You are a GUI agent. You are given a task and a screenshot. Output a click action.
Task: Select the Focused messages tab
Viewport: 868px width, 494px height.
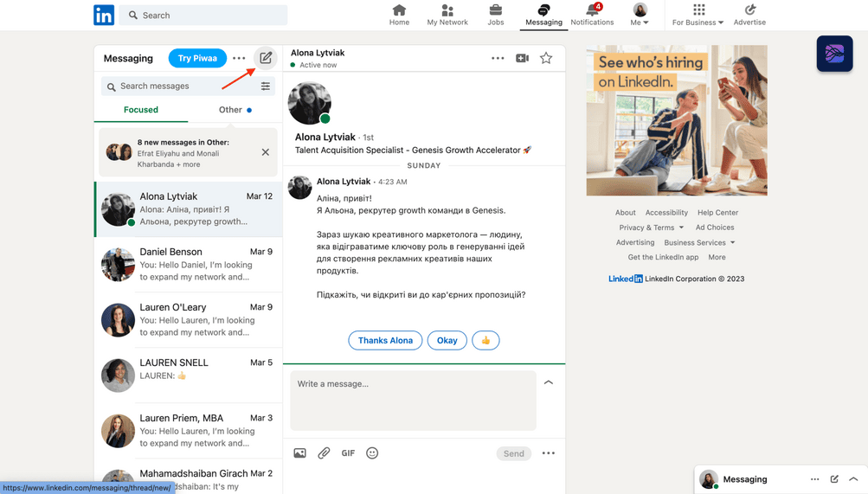pyautogui.click(x=141, y=110)
